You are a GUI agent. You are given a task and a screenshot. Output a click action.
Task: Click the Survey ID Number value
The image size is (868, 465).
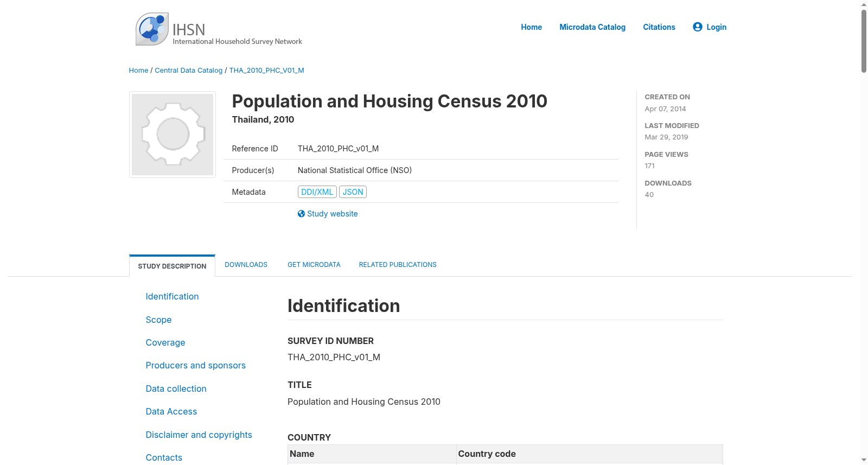click(334, 357)
